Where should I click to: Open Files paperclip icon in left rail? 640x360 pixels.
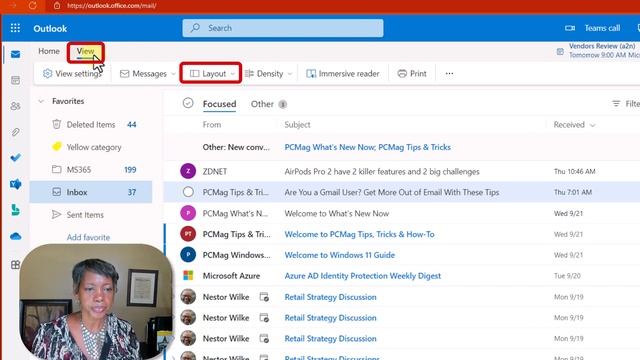pos(16,132)
